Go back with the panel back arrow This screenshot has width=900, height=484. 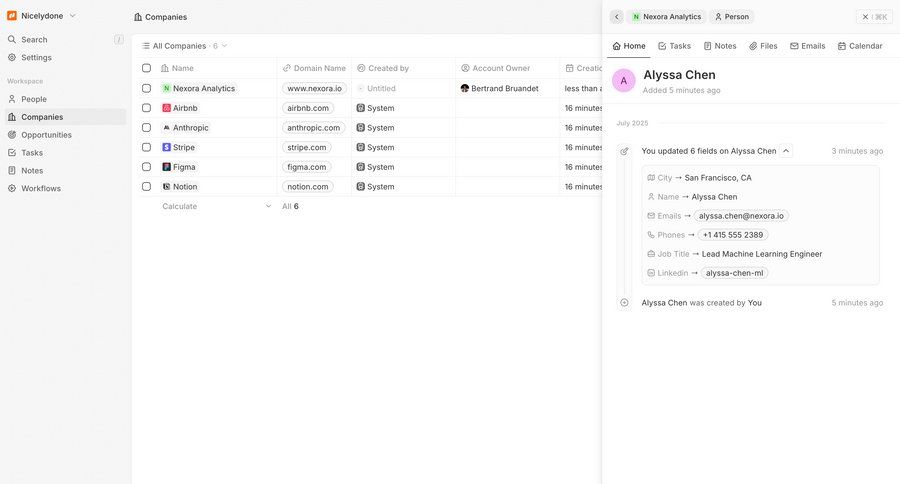[616, 17]
